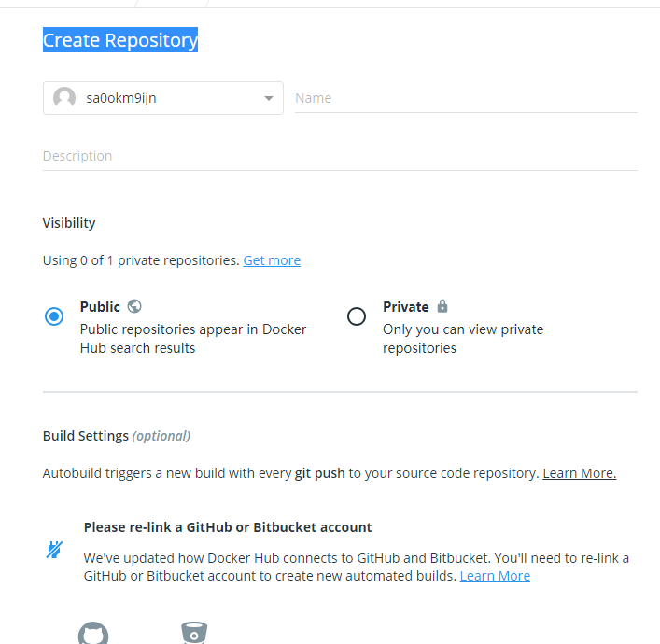Screen dimensions: 660x644
Task: Click the Private option label text
Action: pos(406,307)
